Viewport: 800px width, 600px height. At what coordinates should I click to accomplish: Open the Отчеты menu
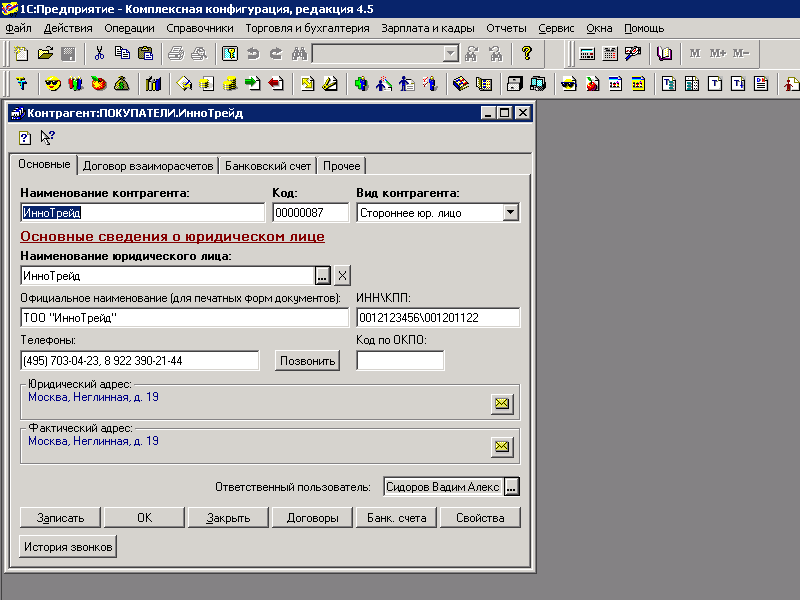click(x=506, y=29)
